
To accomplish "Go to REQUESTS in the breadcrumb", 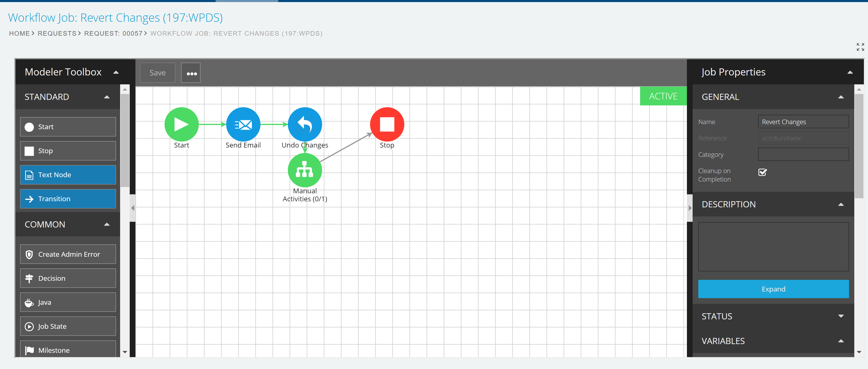I will [57, 33].
